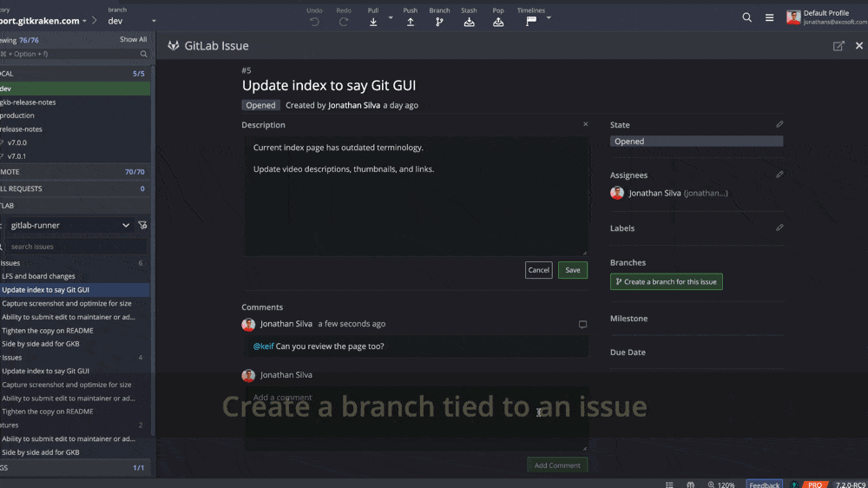Click into the Add a comment field

[417, 419]
